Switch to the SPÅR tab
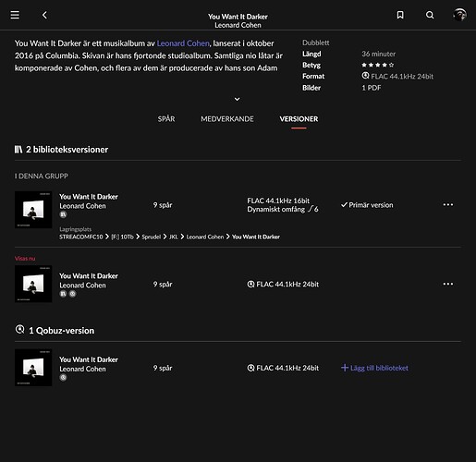The image size is (476, 462). coord(166,119)
